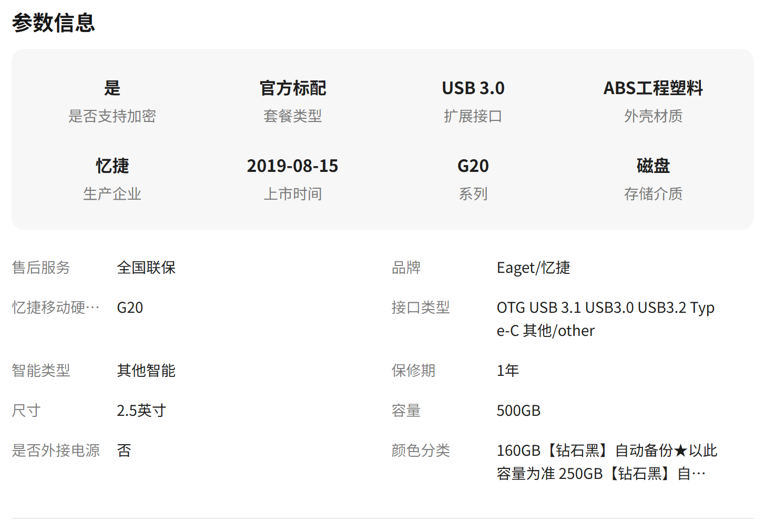
Task: Click the 全国联保 after-sales value
Action: tap(146, 268)
